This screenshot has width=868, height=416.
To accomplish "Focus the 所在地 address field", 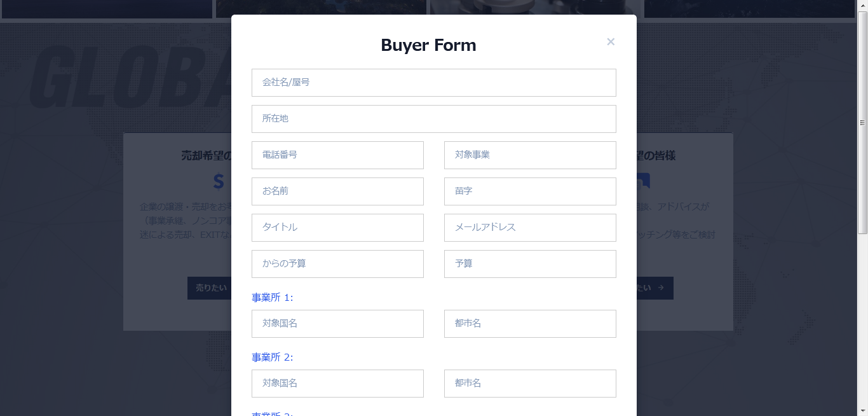I will pos(434,119).
